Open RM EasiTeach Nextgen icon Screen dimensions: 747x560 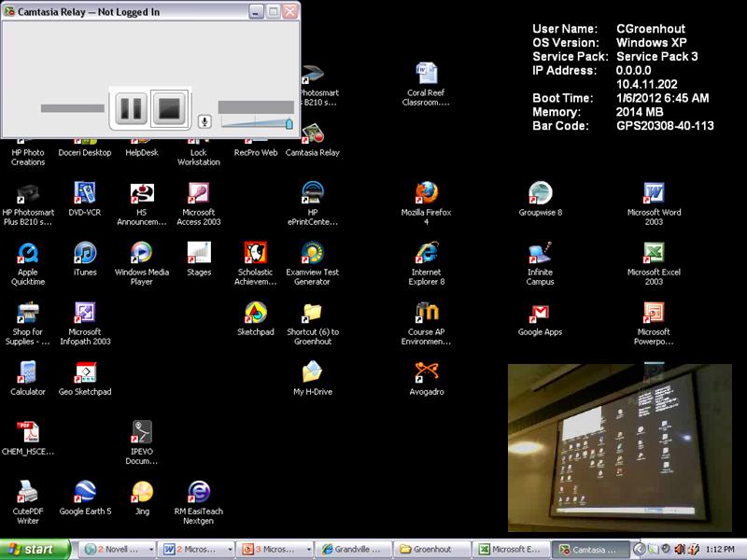(199, 503)
